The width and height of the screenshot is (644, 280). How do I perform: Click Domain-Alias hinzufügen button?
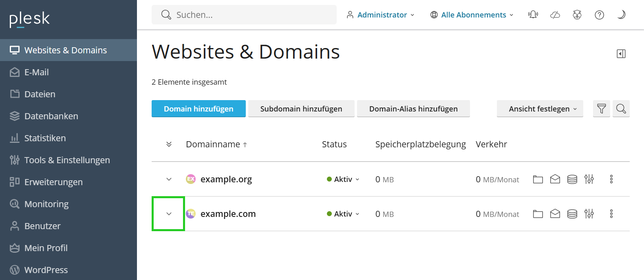click(x=413, y=109)
